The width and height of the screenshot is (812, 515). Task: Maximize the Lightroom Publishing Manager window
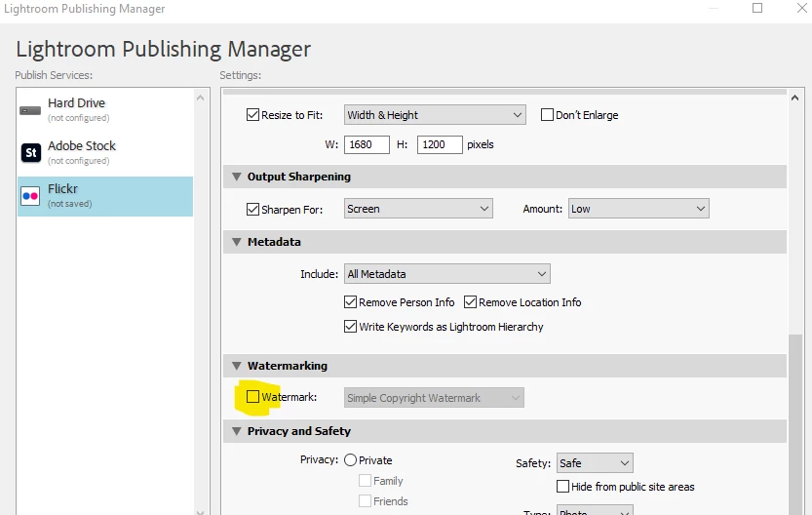(757, 8)
